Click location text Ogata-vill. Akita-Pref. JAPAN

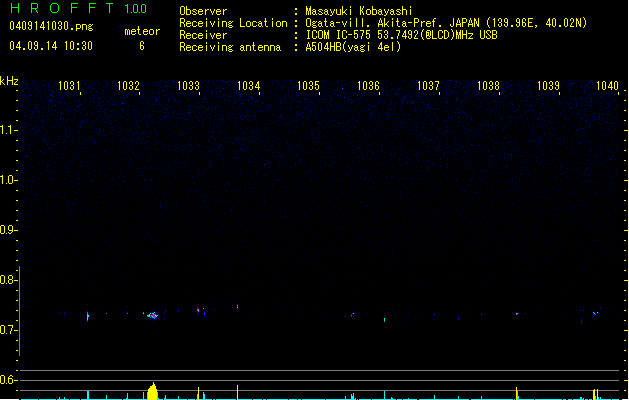coord(392,23)
